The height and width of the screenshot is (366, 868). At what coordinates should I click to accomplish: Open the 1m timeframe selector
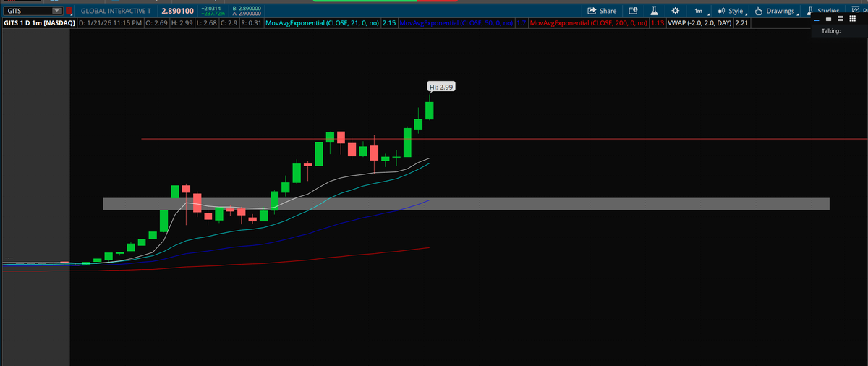[x=699, y=12]
